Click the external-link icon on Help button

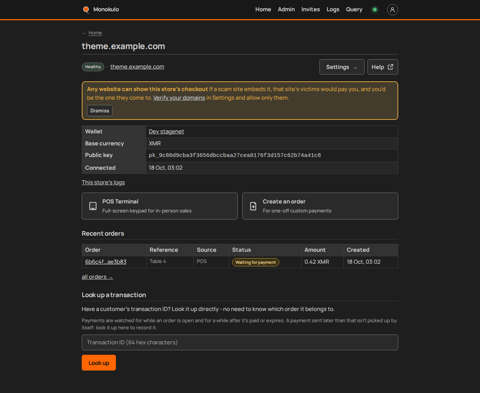tap(390, 67)
